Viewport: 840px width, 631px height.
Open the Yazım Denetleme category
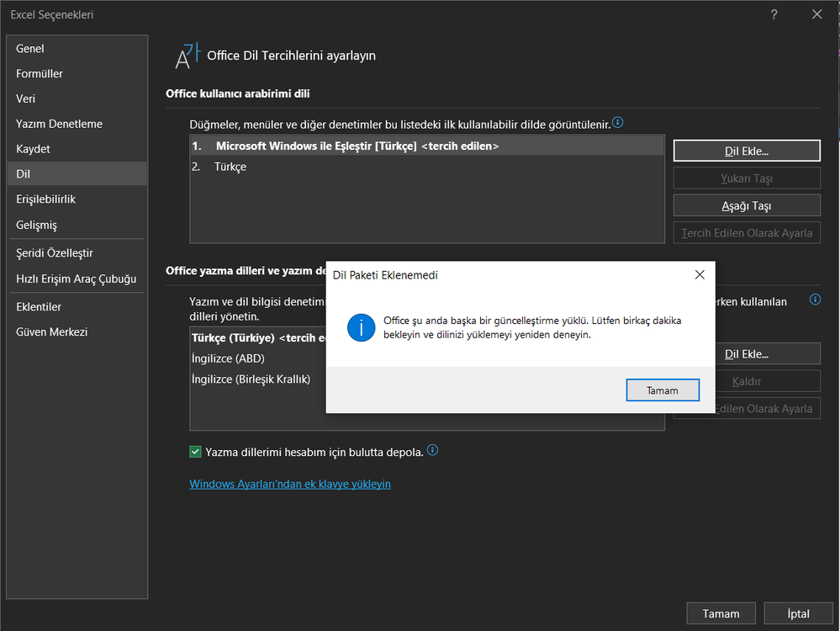point(77,124)
